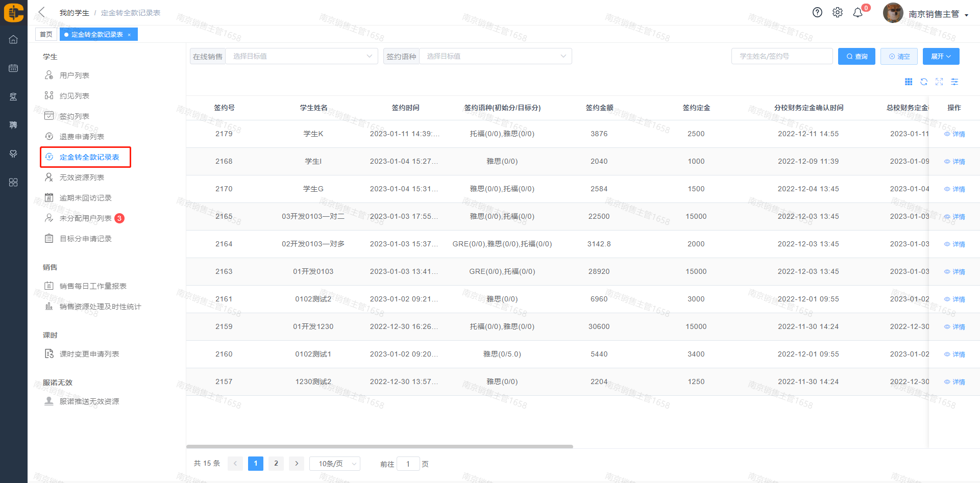The width and height of the screenshot is (980, 483).
Task: Click the table refresh icon
Action: click(x=924, y=82)
